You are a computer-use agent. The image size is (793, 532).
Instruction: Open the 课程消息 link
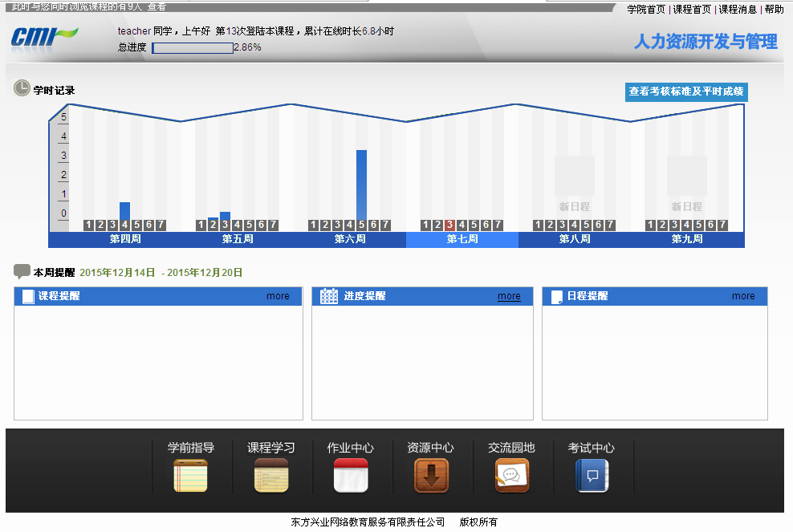(x=738, y=10)
